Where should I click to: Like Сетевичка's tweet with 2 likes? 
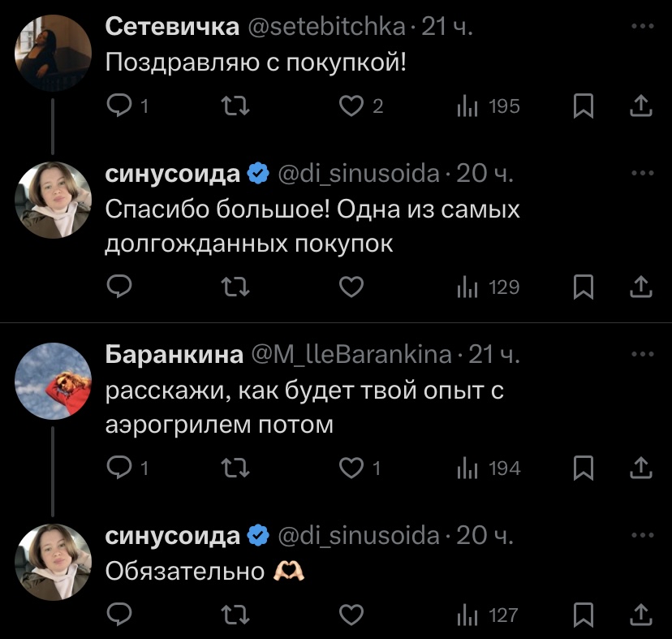[x=351, y=106]
